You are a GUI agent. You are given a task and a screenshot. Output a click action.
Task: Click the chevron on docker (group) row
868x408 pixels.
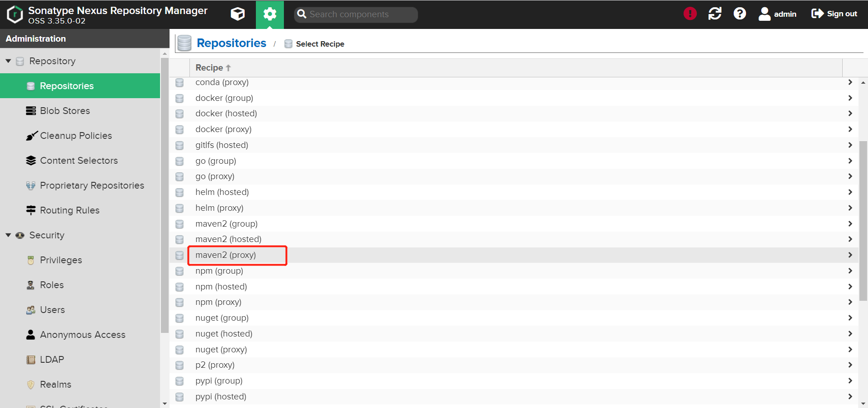pos(850,98)
